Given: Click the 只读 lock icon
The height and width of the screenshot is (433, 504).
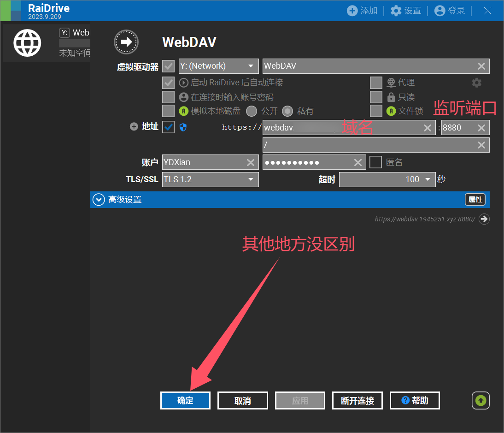Looking at the screenshot, I should (x=391, y=97).
